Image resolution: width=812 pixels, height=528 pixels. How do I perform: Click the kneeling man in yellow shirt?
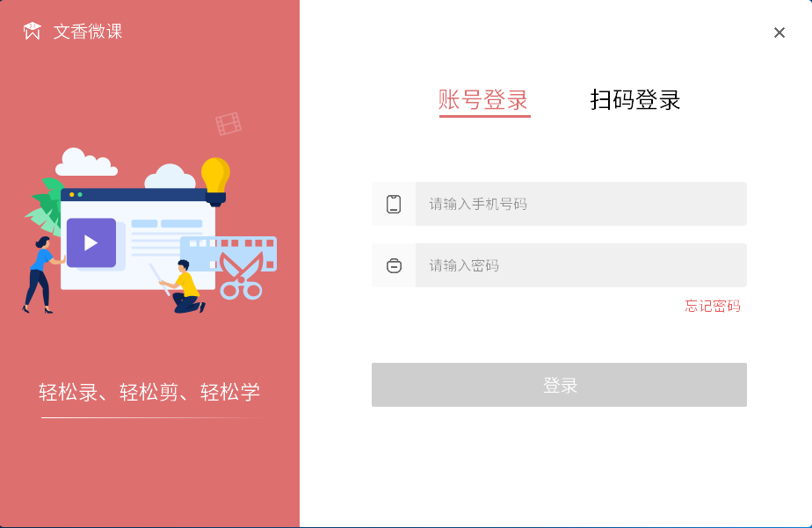(x=184, y=286)
